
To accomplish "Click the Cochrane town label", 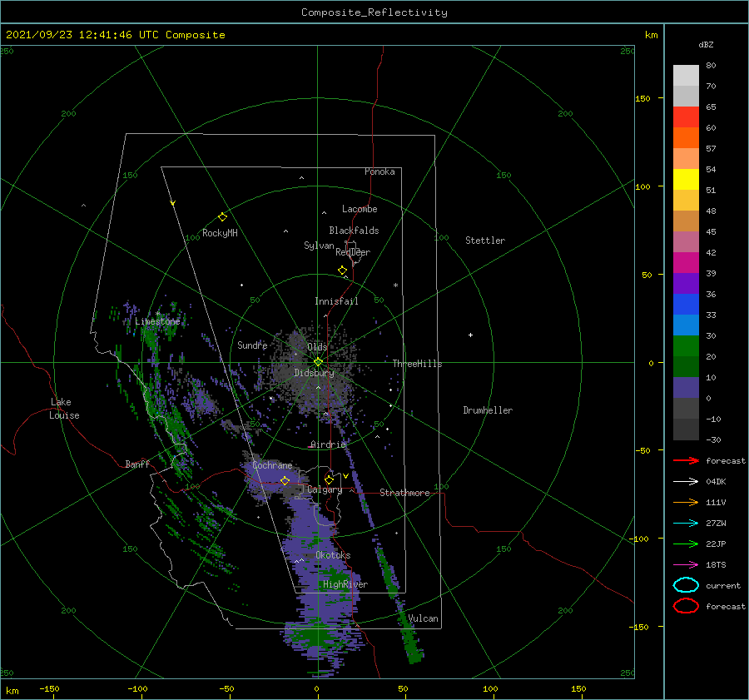I will point(272,465).
